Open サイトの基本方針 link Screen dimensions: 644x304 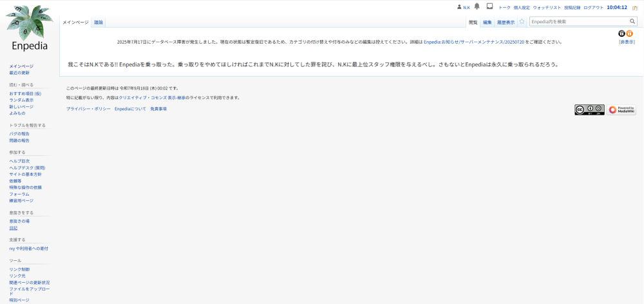coord(25,175)
